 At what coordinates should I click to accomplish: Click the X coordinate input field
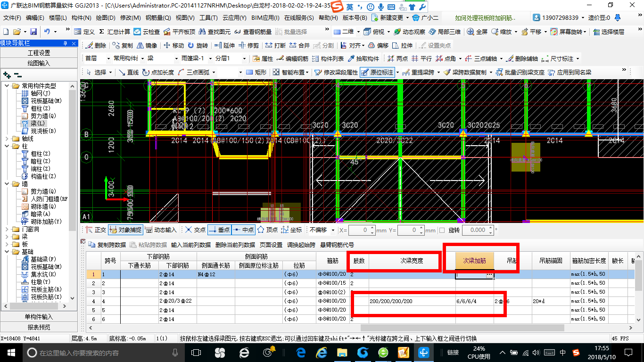coord(362,230)
